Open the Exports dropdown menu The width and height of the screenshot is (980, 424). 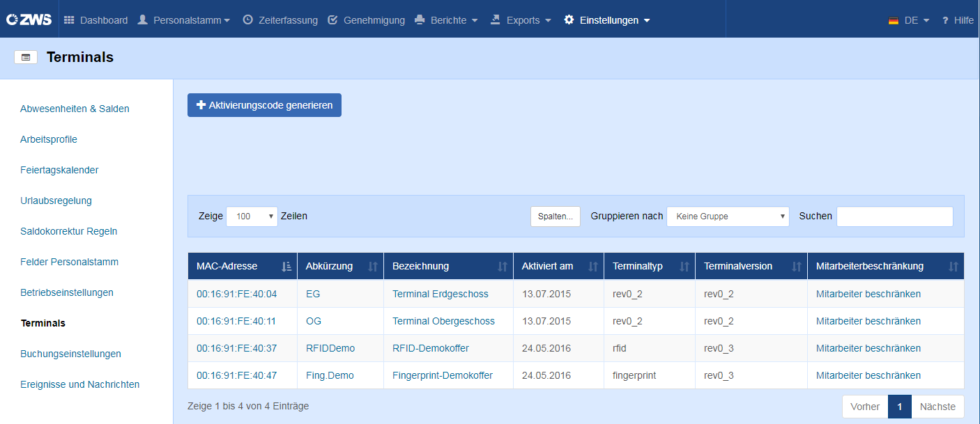pyautogui.click(x=521, y=20)
